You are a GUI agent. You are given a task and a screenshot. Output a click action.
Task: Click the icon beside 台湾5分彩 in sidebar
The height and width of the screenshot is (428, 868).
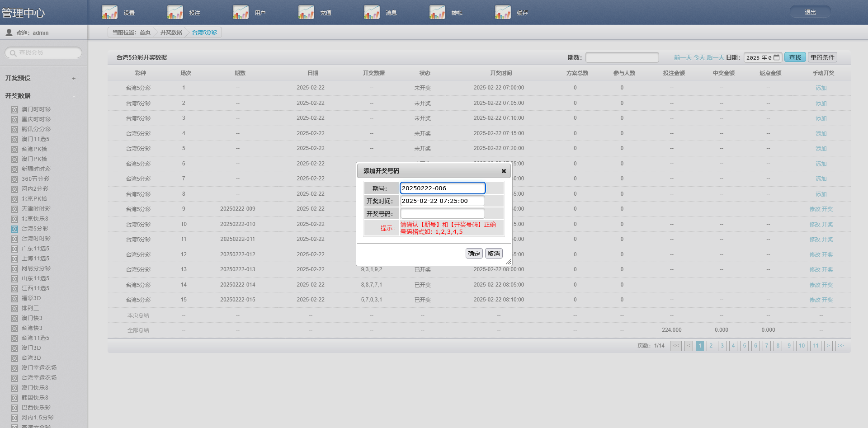click(x=14, y=229)
